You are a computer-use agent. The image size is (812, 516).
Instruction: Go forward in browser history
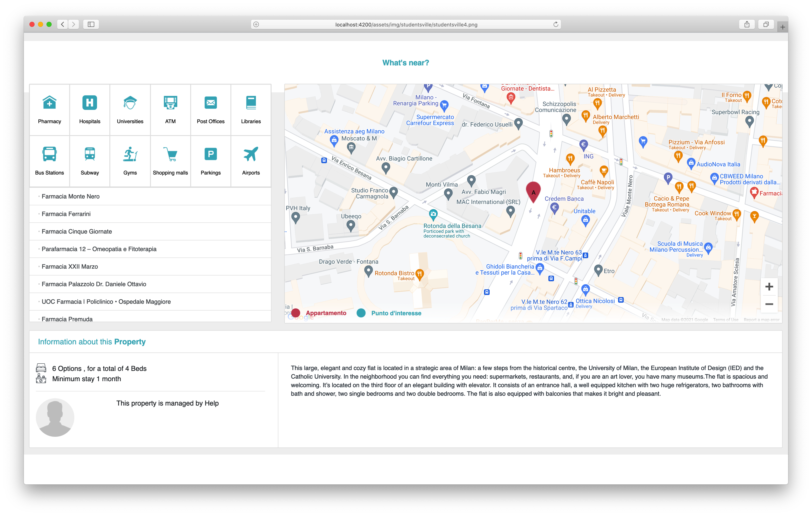pos(74,24)
